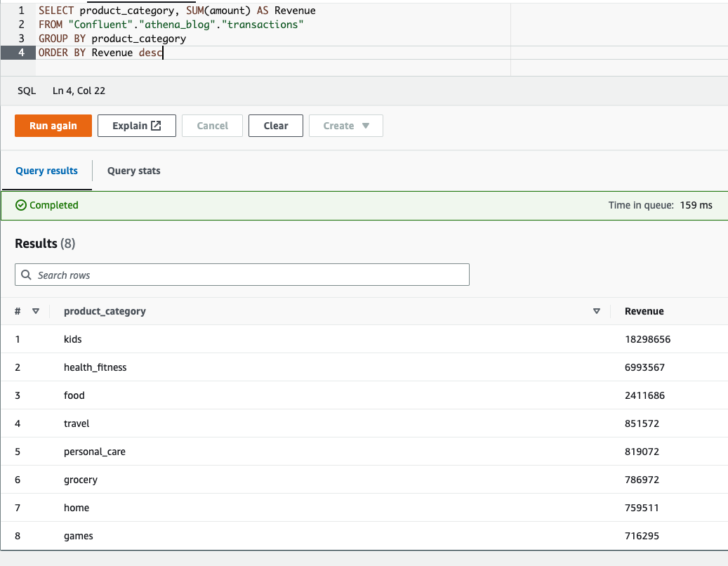Click the Revenue column header
The width and height of the screenshot is (728, 566).
[643, 310]
